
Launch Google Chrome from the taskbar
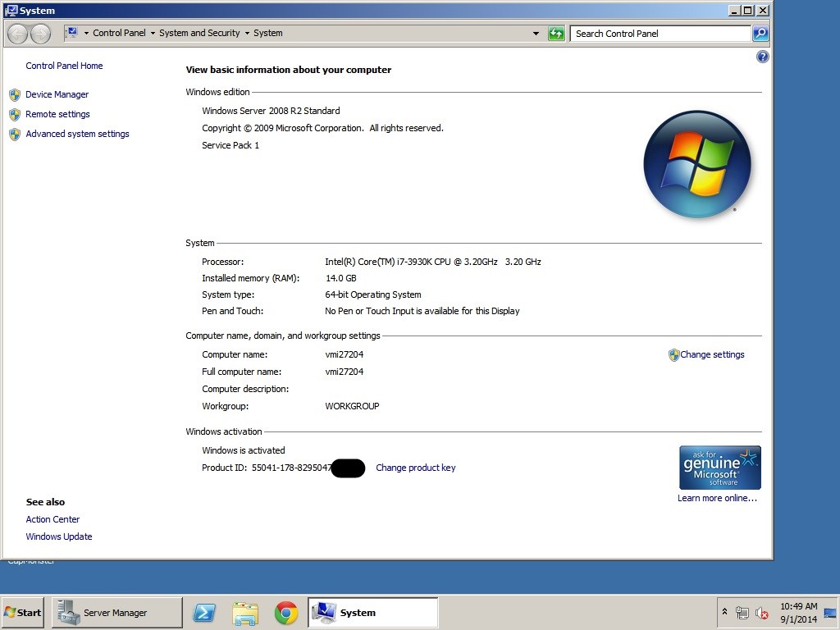(x=286, y=613)
